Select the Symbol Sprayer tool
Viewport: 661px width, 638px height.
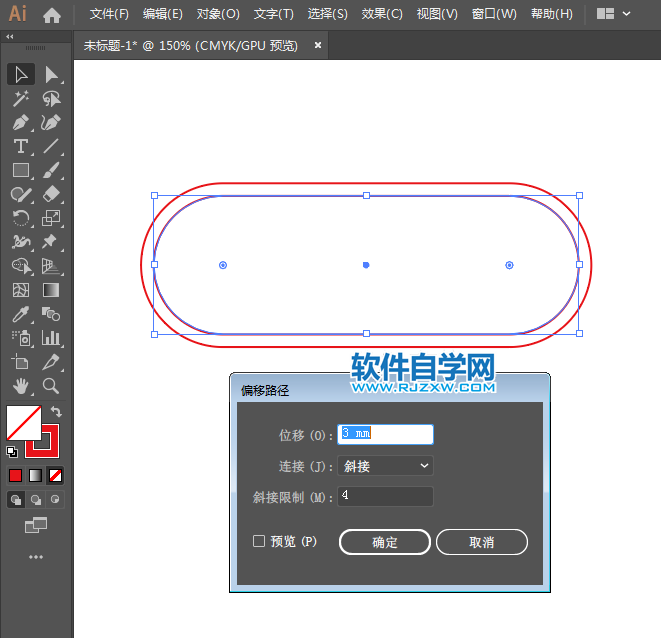21,338
